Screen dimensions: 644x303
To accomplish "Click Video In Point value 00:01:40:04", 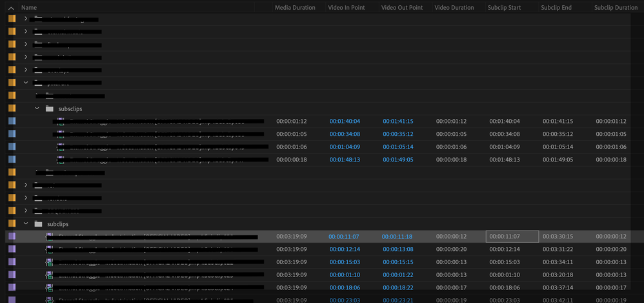I will pos(345,121).
